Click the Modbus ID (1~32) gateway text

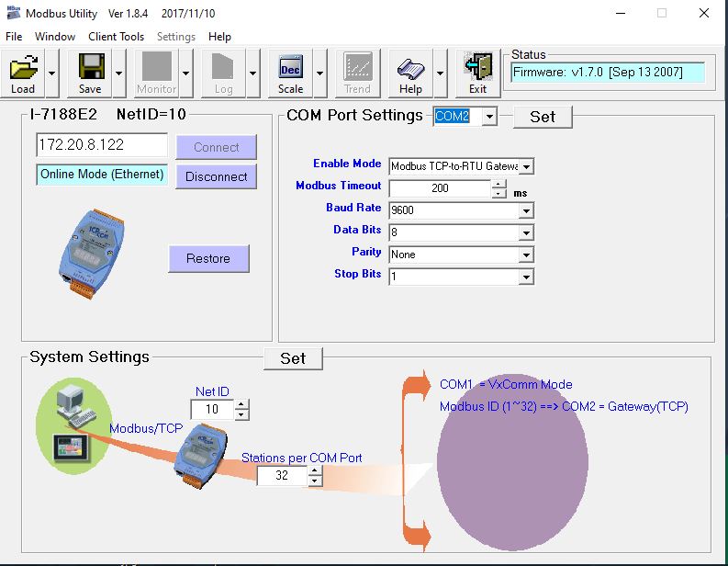coord(564,407)
